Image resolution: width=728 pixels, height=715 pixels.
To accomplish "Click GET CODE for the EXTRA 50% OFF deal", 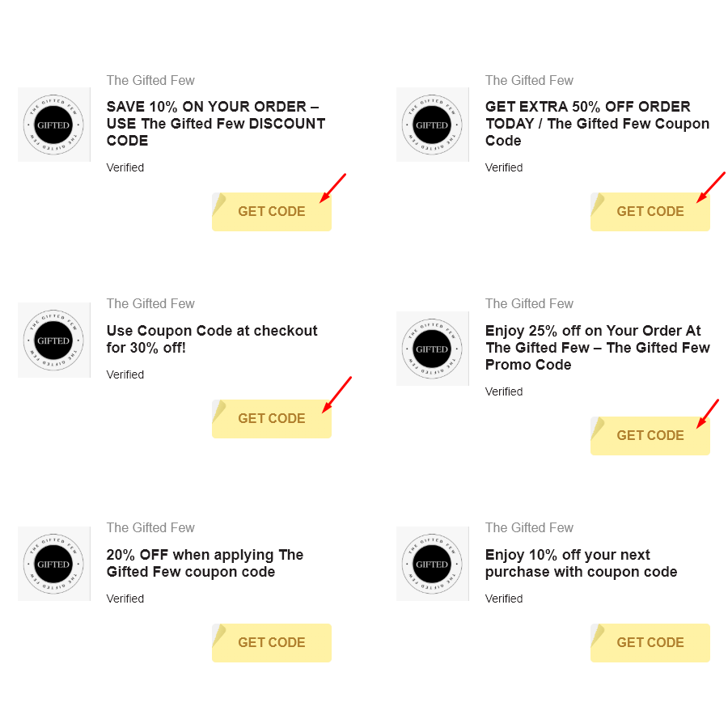I will (x=650, y=211).
